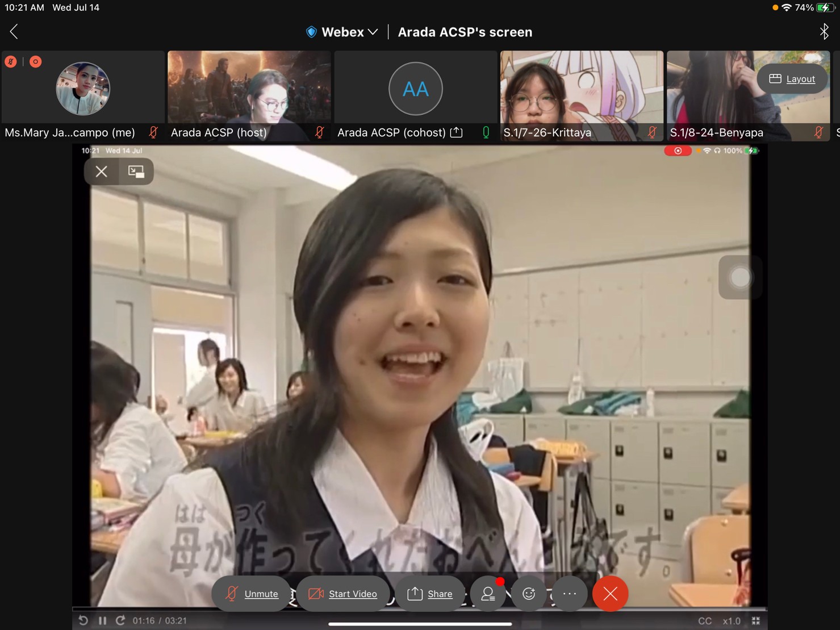840x630 pixels.
Task: Tap the muted status badge on Ms.Mary's tile
Action: pyautogui.click(x=11, y=61)
